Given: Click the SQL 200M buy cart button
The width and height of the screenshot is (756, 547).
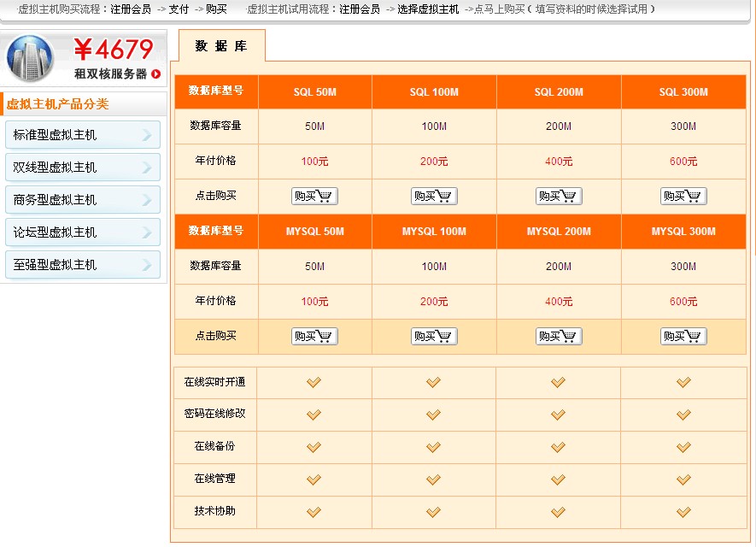Looking at the screenshot, I should pyautogui.click(x=559, y=197).
